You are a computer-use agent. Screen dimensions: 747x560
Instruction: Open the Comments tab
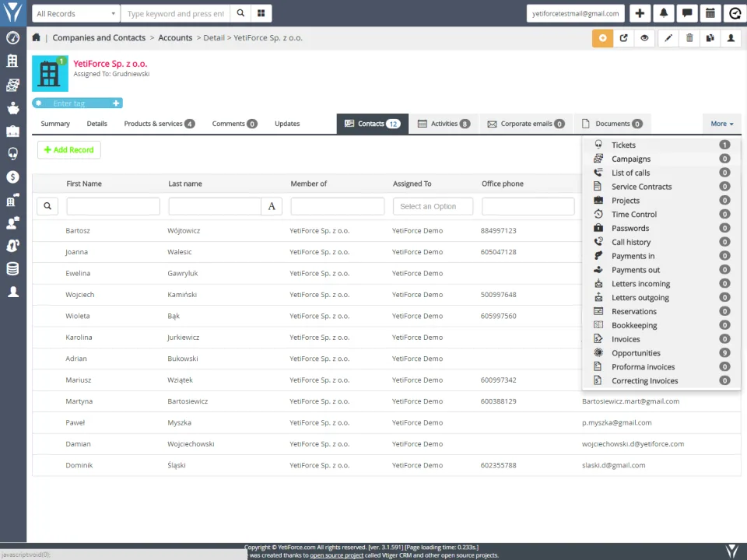click(234, 124)
